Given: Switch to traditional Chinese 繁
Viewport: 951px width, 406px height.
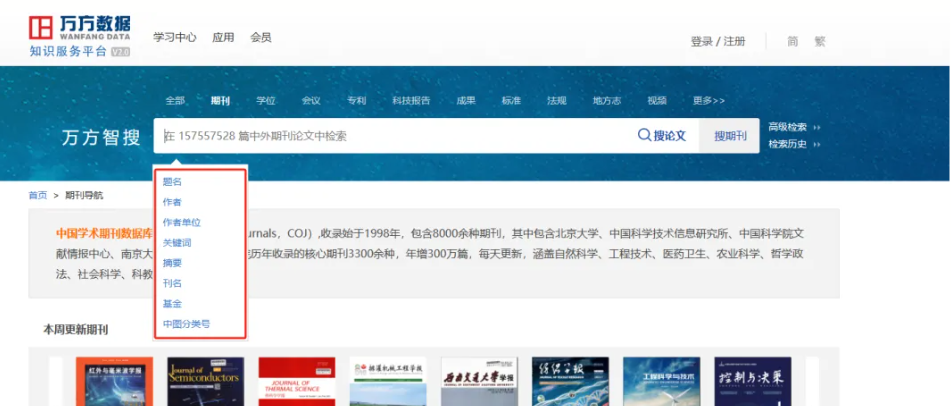Looking at the screenshot, I should pos(819,41).
